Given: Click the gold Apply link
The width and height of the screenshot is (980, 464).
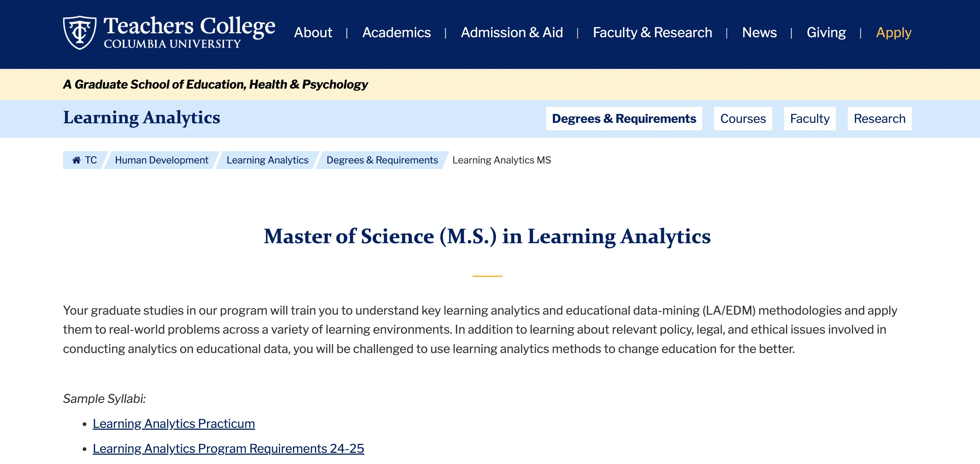Looking at the screenshot, I should tap(893, 32).
